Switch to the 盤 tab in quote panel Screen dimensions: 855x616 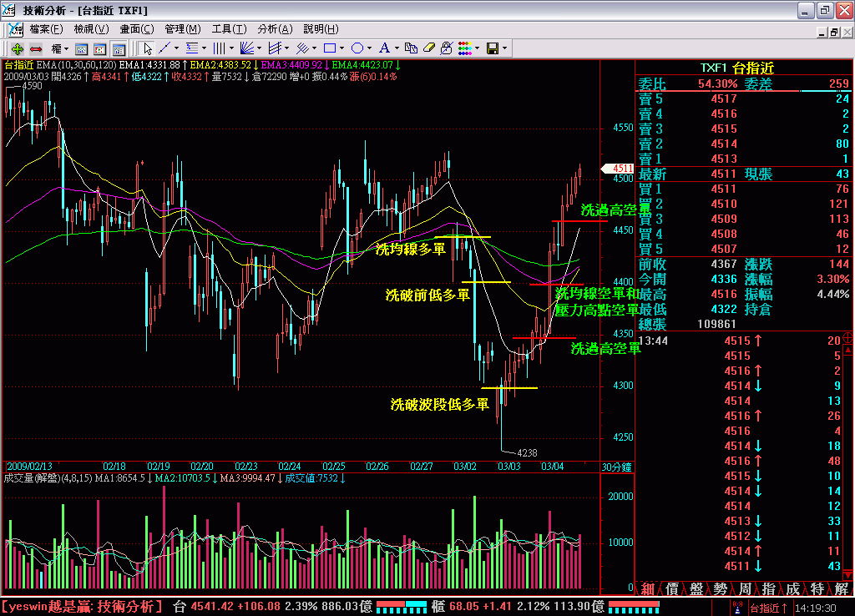[696, 588]
